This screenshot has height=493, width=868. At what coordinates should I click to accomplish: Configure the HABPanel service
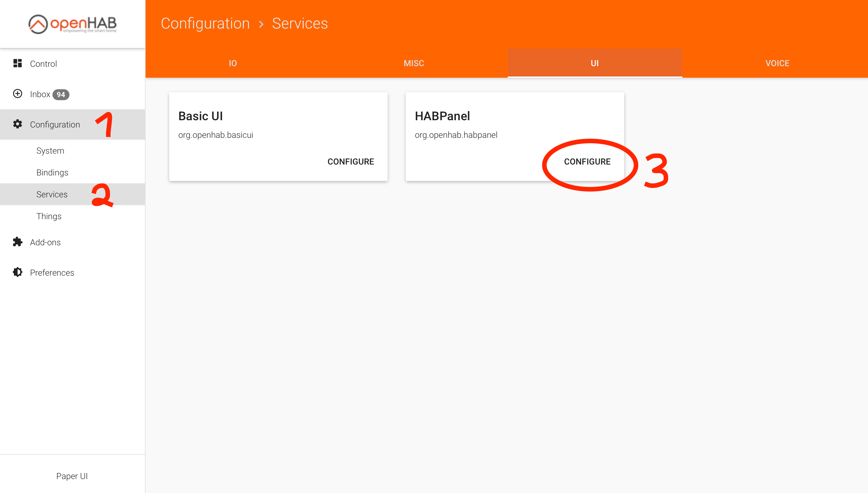[x=587, y=161]
